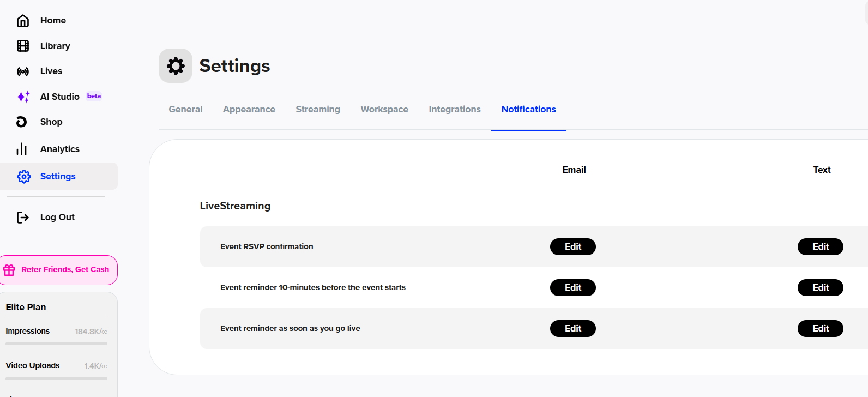Edit Text for Event RSVP confirmation
The width and height of the screenshot is (868, 397).
click(x=820, y=246)
